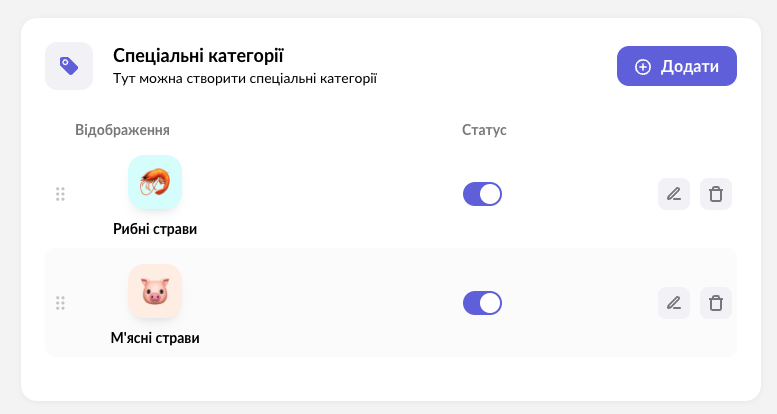Edit the Рибні страви category
This screenshot has width=777, height=414.
pos(674,194)
